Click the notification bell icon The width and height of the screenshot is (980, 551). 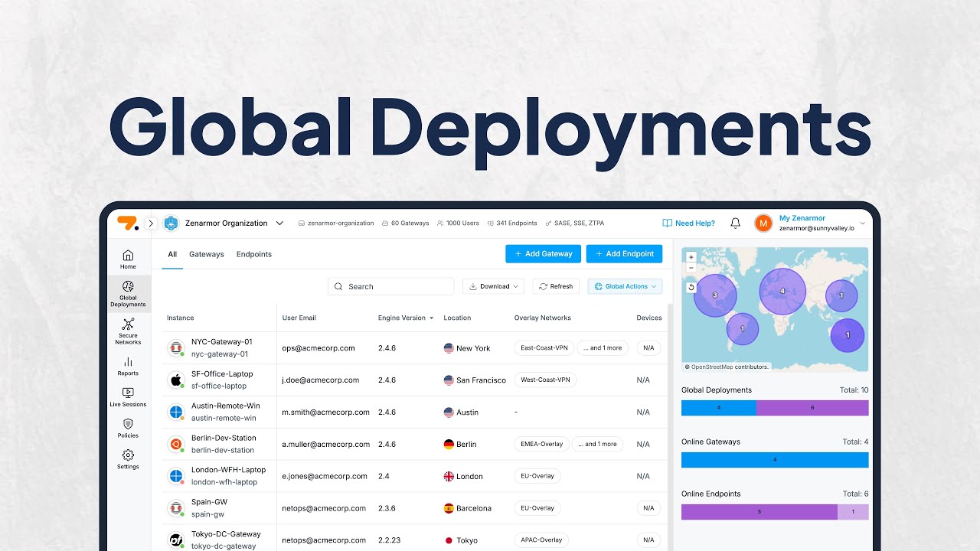tap(735, 223)
